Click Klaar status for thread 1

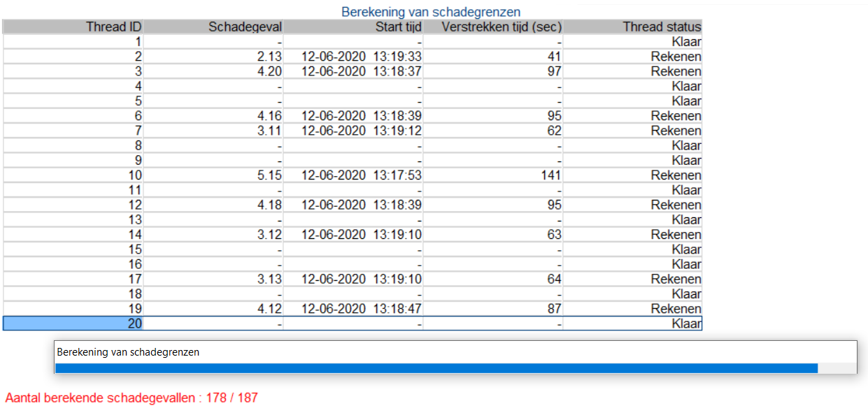click(632, 42)
